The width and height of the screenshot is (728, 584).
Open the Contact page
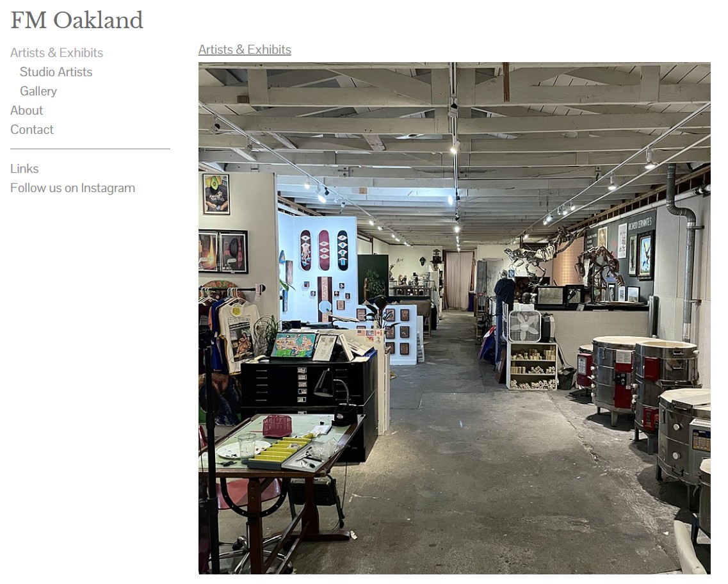pyautogui.click(x=31, y=129)
